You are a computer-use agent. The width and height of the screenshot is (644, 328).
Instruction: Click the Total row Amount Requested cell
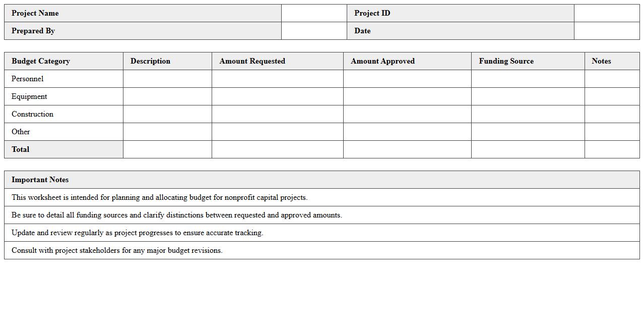pos(277,149)
